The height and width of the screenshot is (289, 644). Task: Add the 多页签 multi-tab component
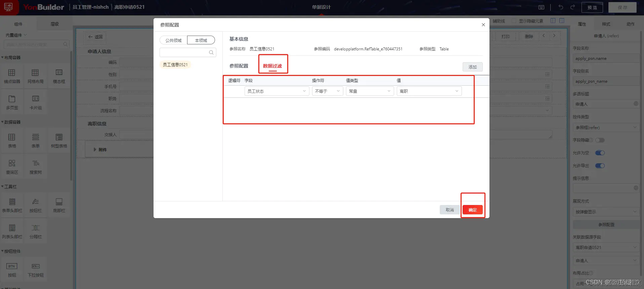[12, 102]
